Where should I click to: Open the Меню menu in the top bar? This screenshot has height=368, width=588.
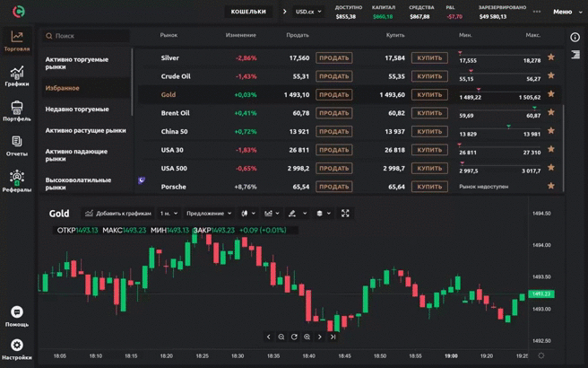(x=562, y=12)
